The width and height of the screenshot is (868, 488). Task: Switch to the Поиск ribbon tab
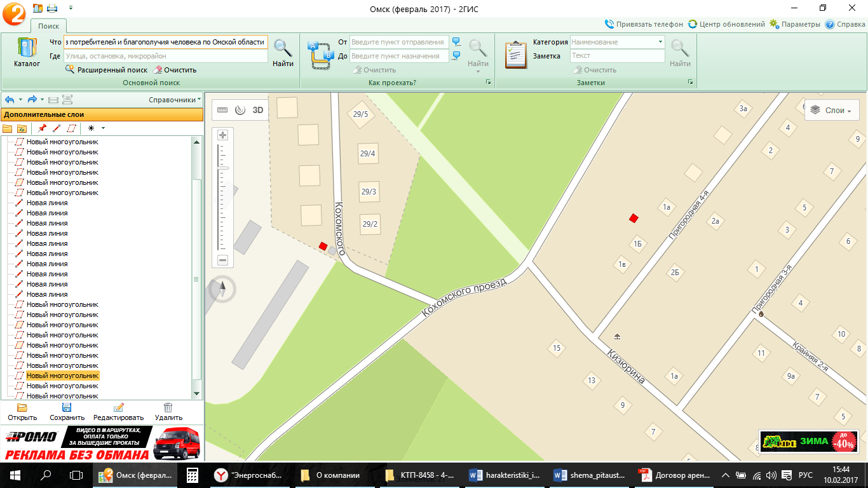(x=48, y=26)
